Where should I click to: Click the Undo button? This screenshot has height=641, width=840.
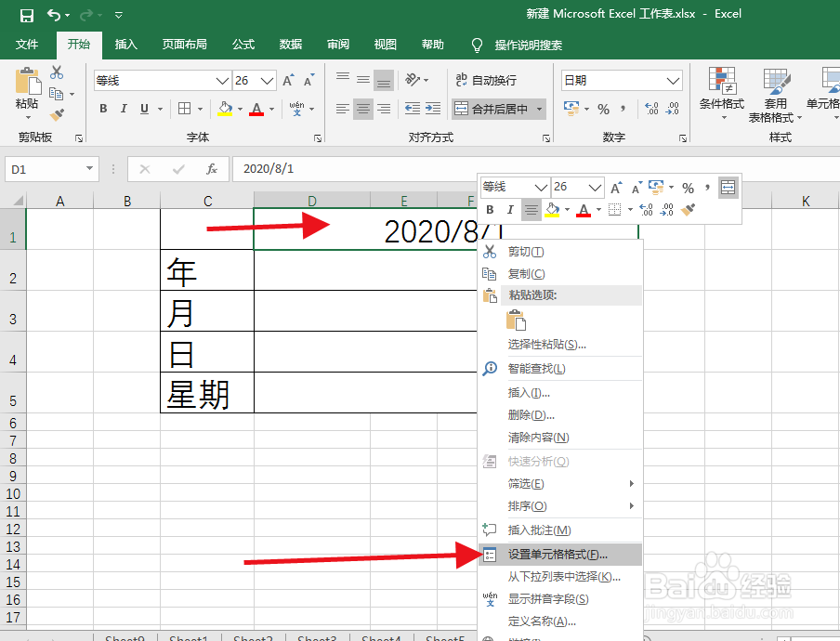[53, 13]
